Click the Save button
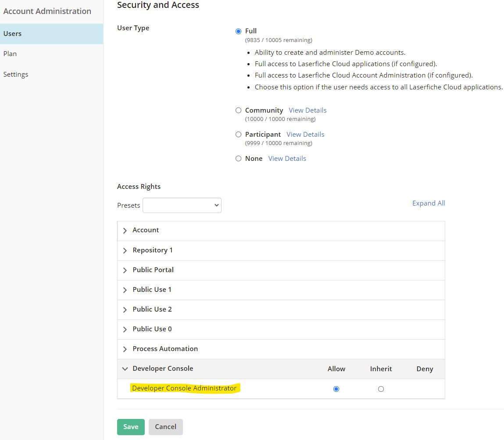The width and height of the screenshot is (504, 440). 131,427
